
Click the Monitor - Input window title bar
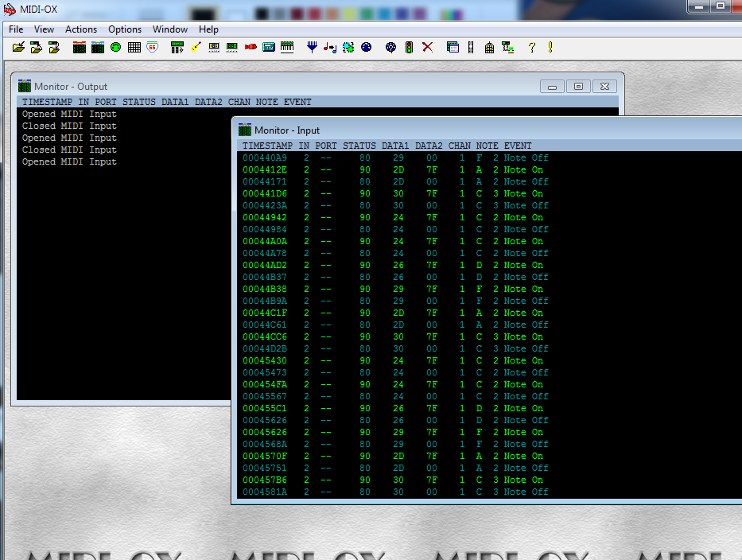click(488, 130)
